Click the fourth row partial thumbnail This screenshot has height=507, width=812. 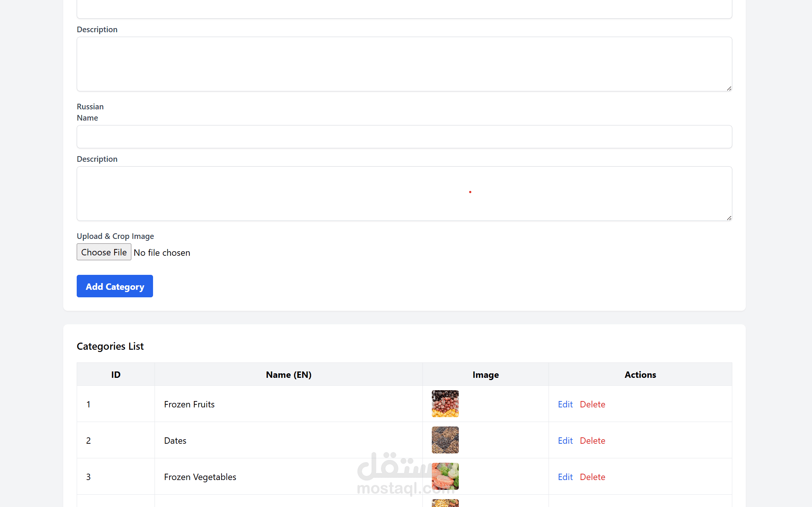[x=445, y=503]
